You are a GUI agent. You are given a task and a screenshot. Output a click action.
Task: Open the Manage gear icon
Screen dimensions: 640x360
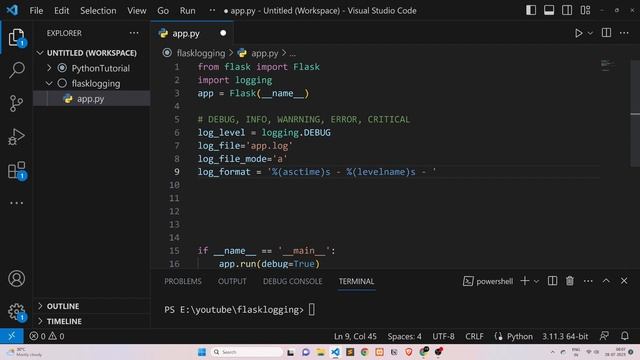16,312
